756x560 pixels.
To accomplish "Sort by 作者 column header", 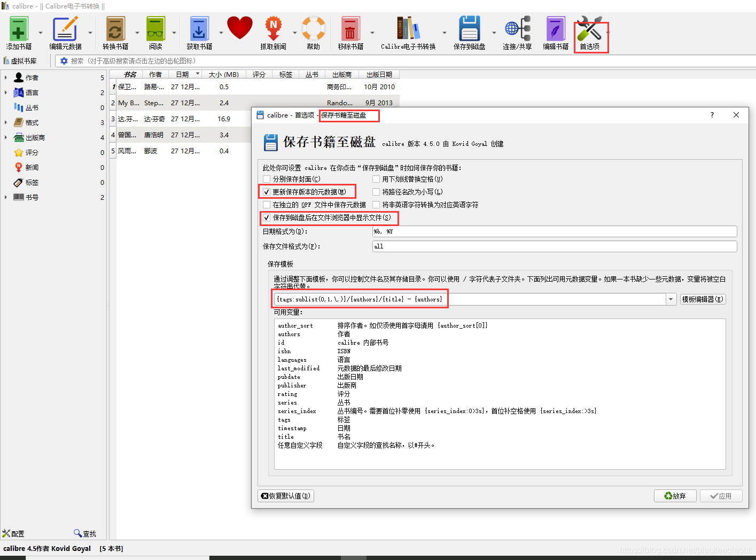I will [155, 74].
